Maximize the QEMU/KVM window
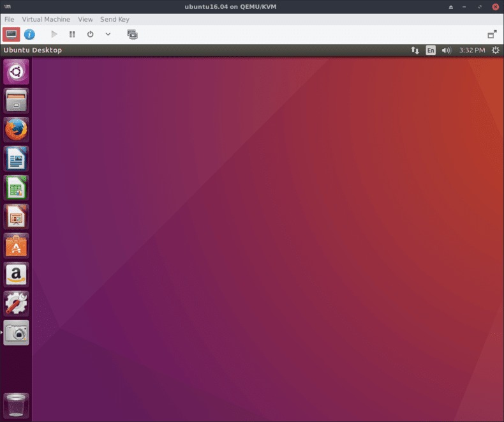The height and width of the screenshot is (422, 504). point(480,7)
